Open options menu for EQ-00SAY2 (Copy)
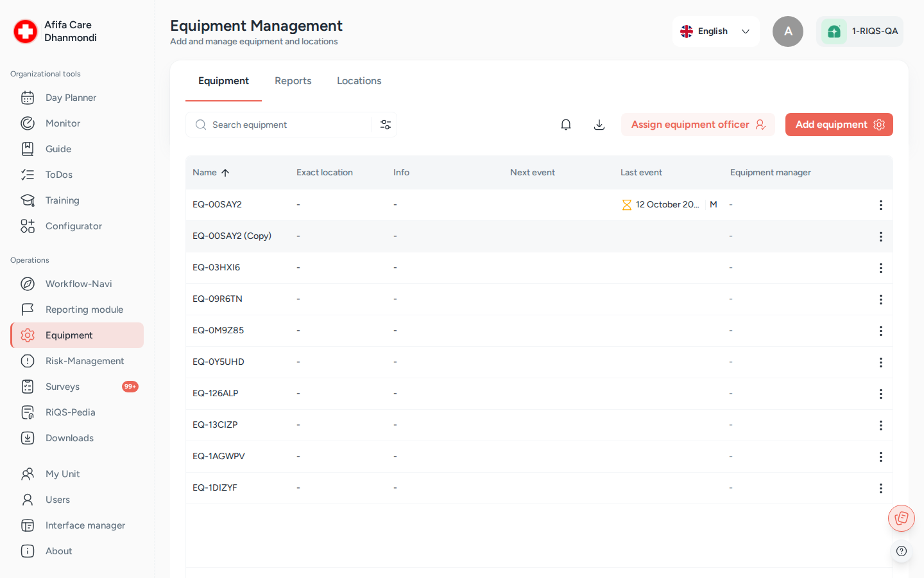The height and width of the screenshot is (578, 924). (x=881, y=236)
